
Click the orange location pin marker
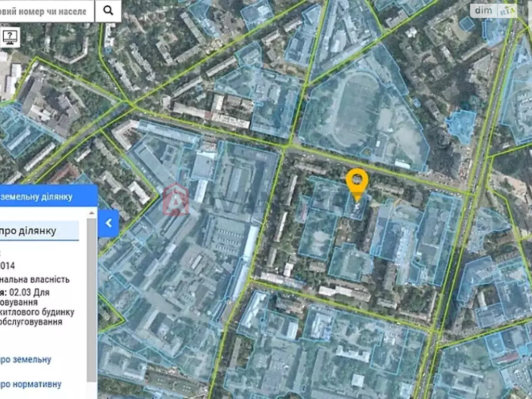357,184
